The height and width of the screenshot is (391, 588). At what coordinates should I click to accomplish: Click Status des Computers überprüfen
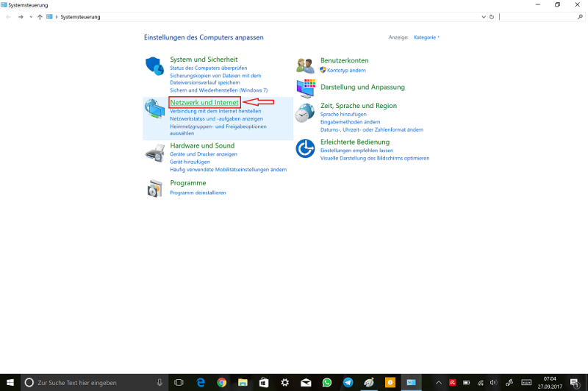coord(209,68)
